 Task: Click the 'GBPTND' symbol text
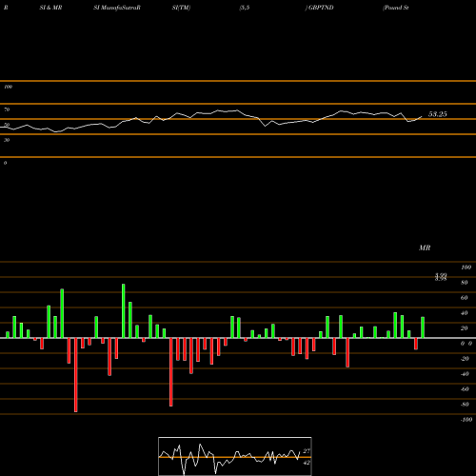(321, 8)
